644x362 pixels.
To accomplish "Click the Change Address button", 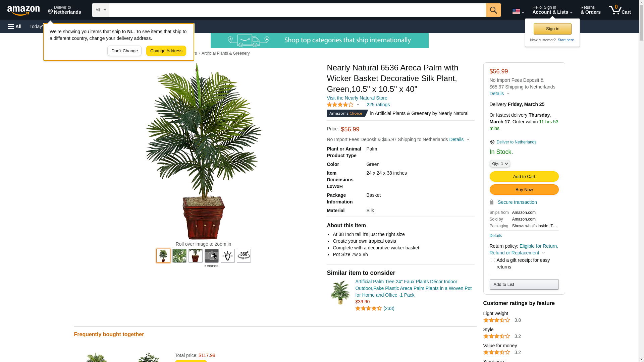I will click(166, 51).
